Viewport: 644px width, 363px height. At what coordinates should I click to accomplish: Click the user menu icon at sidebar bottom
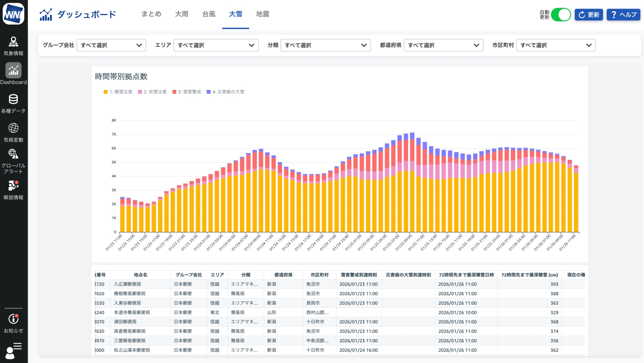pyautogui.click(x=13, y=351)
